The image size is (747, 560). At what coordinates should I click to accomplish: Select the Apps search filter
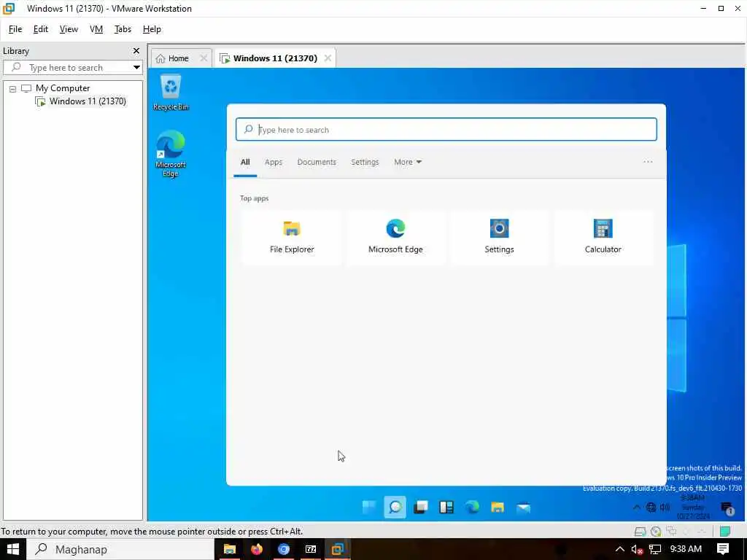pyautogui.click(x=274, y=162)
